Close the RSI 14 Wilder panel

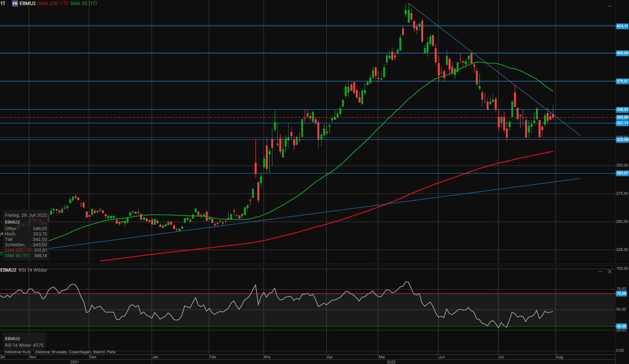point(610,272)
